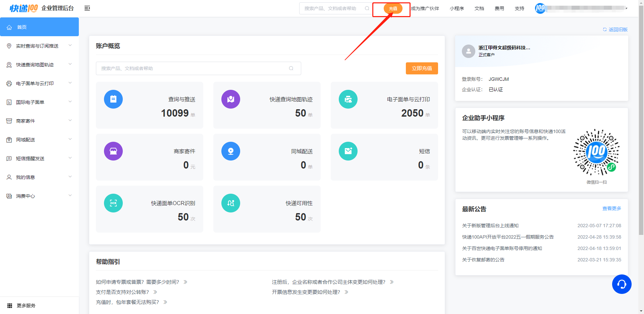644x314 pixels.
Task: Click the mini program QR code
Action: [596, 152]
